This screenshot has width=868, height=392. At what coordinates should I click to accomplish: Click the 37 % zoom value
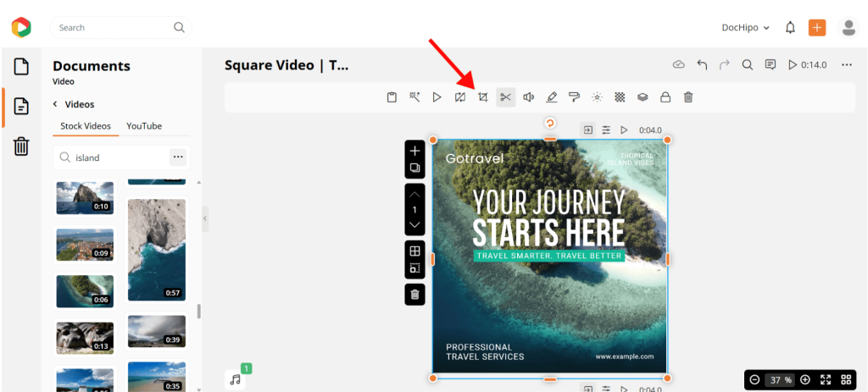780,380
